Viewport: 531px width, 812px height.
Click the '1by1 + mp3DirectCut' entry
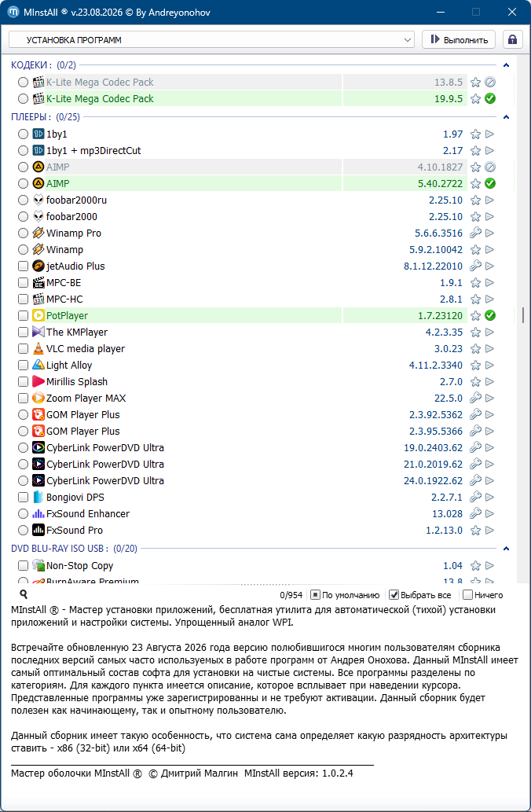pos(93,151)
